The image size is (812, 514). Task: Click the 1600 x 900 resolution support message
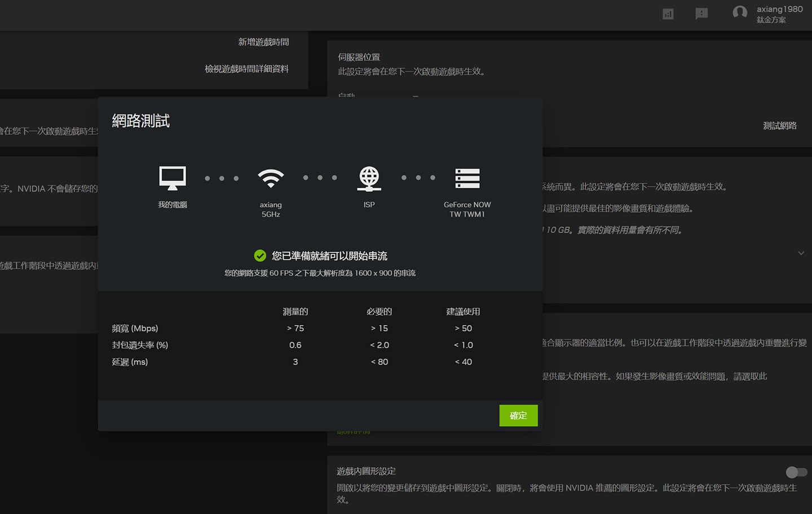point(320,273)
